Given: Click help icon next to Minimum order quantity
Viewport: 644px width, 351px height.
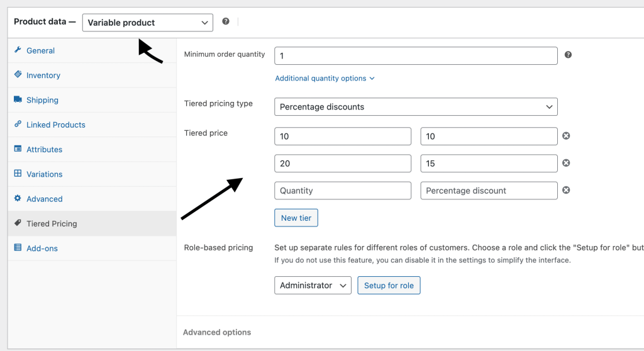Looking at the screenshot, I should pos(568,55).
